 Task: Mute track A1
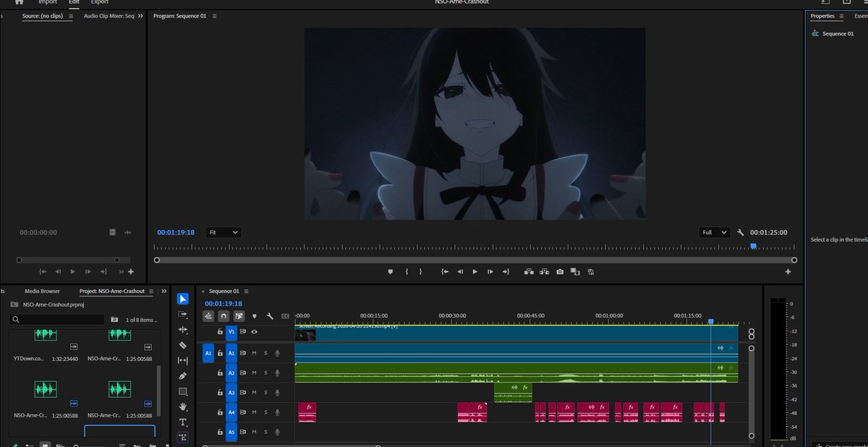point(254,352)
